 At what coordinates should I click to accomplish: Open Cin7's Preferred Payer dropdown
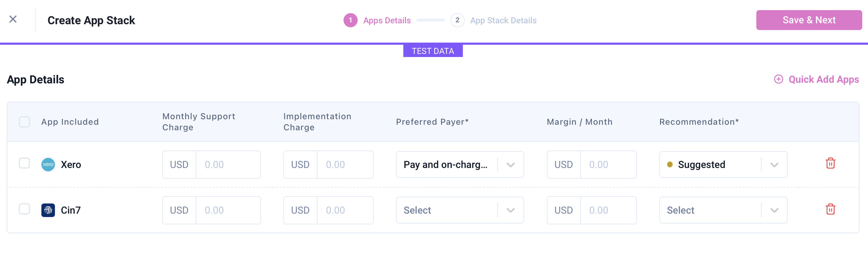pos(459,210)
